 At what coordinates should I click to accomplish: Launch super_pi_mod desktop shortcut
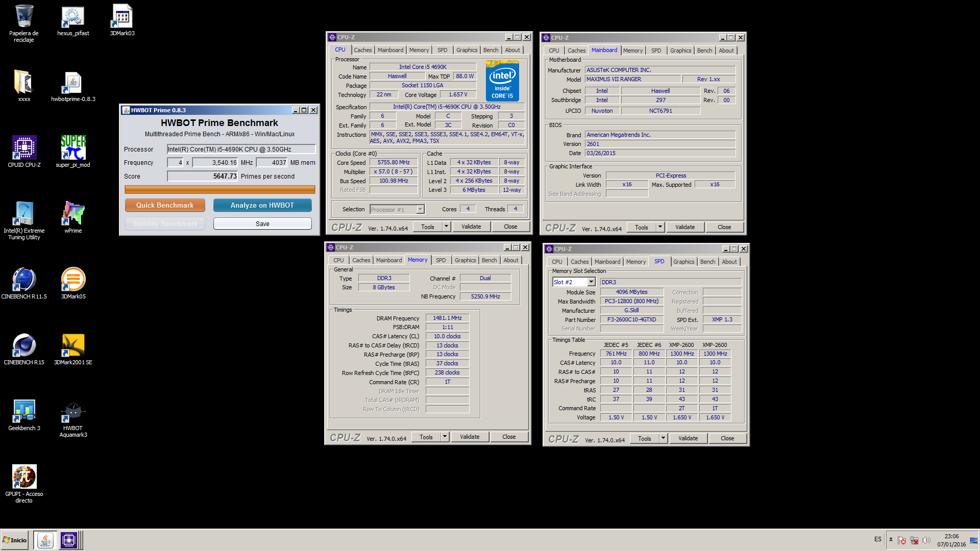(x=73, y=152)
